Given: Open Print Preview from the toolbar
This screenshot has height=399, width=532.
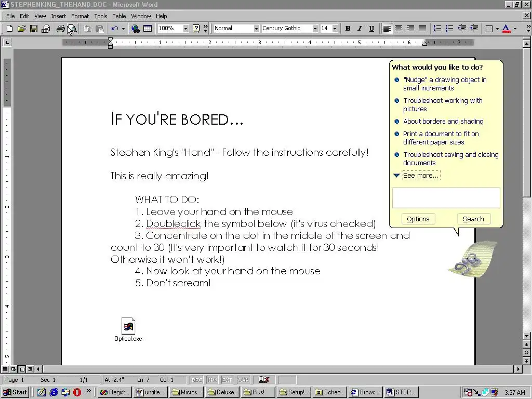Looking at the screenshot, I should coord(73,29).
